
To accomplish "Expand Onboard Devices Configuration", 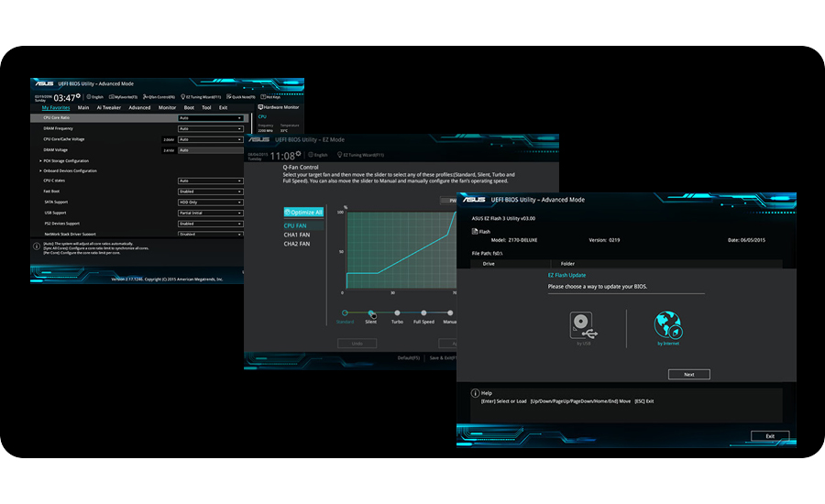I will [x=68, y=170].
